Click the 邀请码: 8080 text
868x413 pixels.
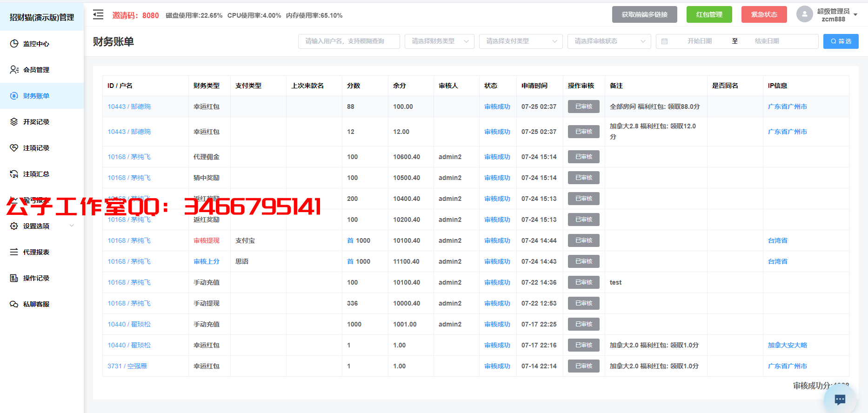[x=135, y=15]
